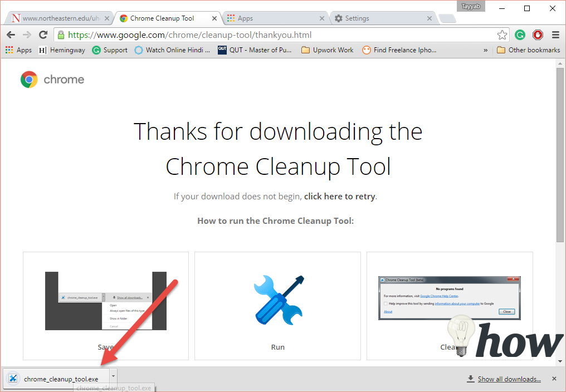566x392 pixels.
Task: Click the address bar URL field
Action: point(281,35)
